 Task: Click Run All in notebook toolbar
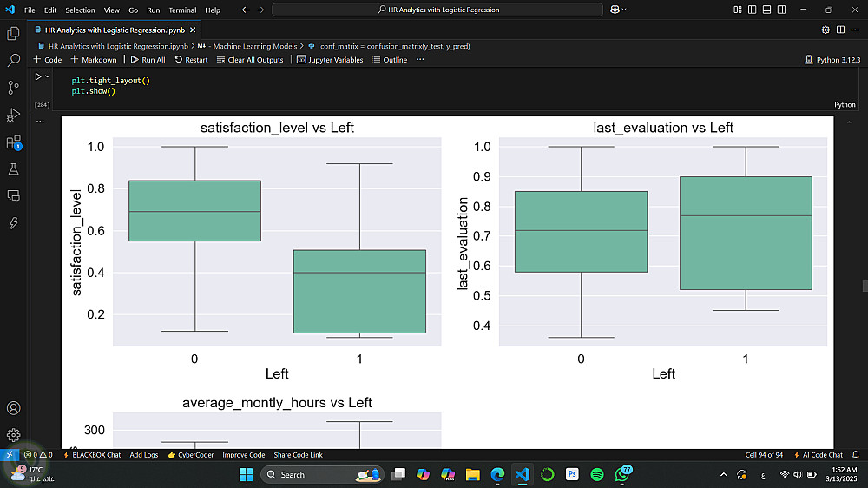tap(148, 59)
